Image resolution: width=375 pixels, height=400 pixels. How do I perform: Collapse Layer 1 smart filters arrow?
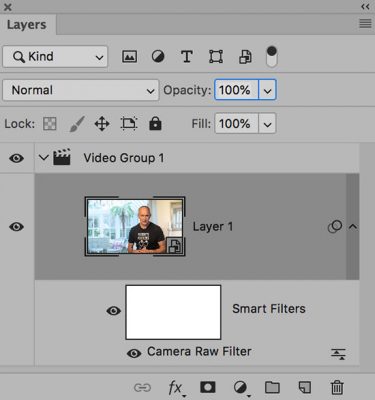click(353, 227)
